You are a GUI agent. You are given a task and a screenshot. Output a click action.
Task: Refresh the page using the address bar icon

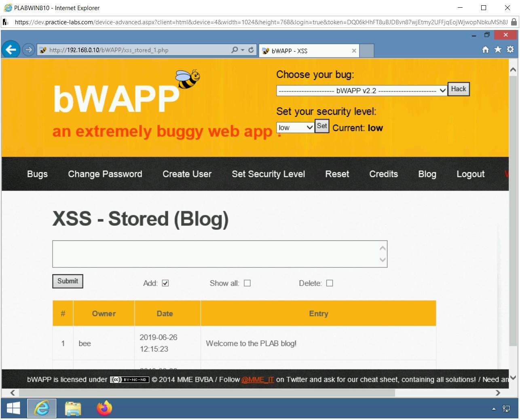251,50
